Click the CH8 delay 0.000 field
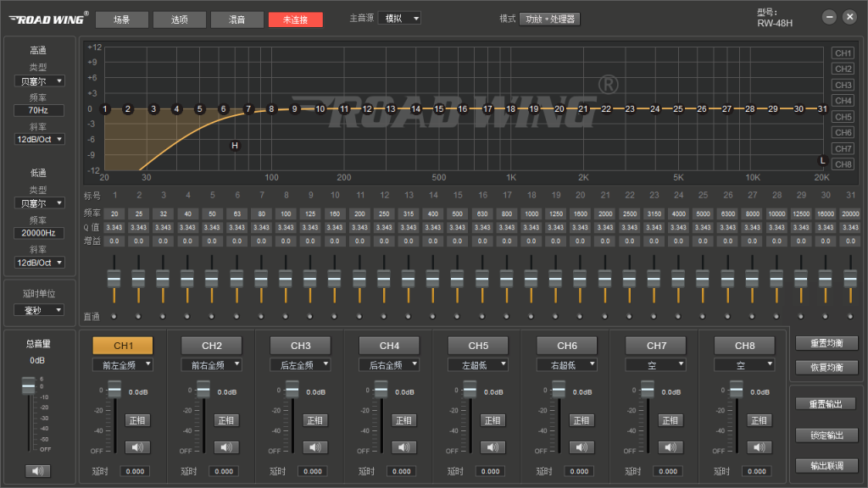 (x=757, y=471)
